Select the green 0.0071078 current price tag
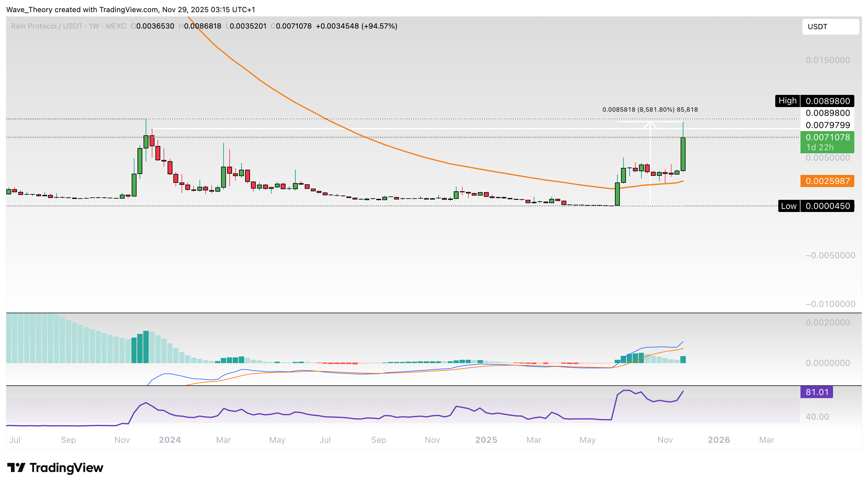Viewport: 868px width, 486px height. tap(827, 142)
